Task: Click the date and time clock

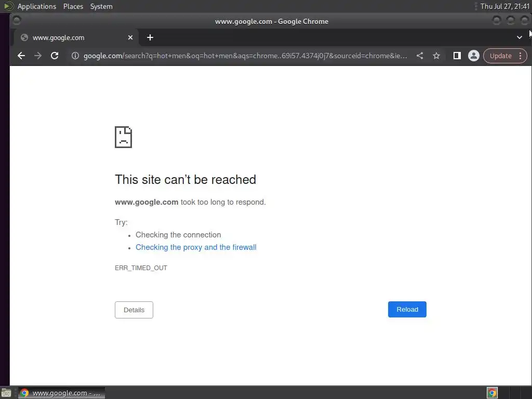Action: (x=505, y=6)
